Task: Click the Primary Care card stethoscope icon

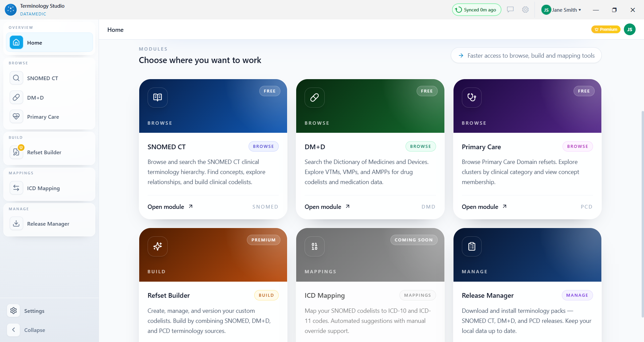Action: (x=472, y=98)
